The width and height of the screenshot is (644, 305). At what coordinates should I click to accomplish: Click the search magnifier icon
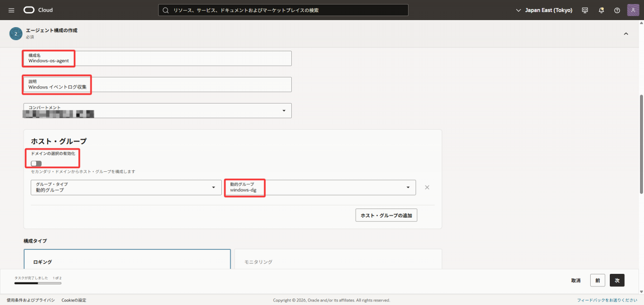[x=166, y=10]
